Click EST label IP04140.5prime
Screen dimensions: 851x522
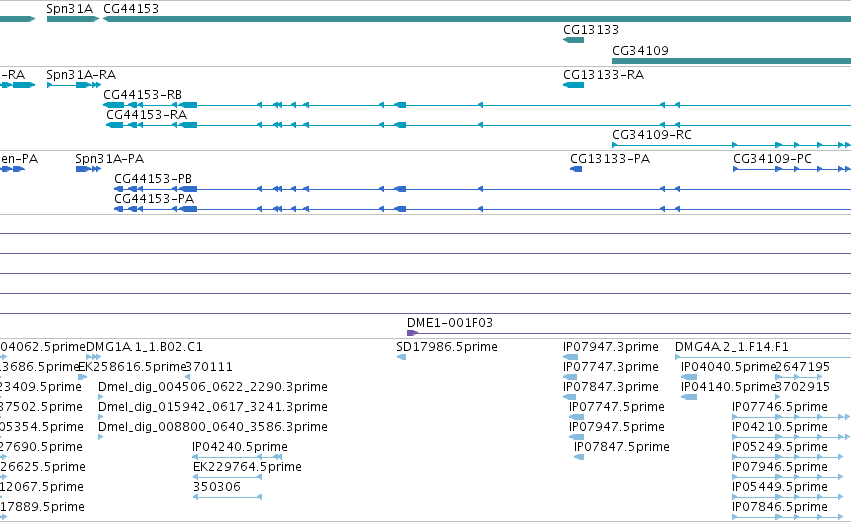click(x=728, y=387)
